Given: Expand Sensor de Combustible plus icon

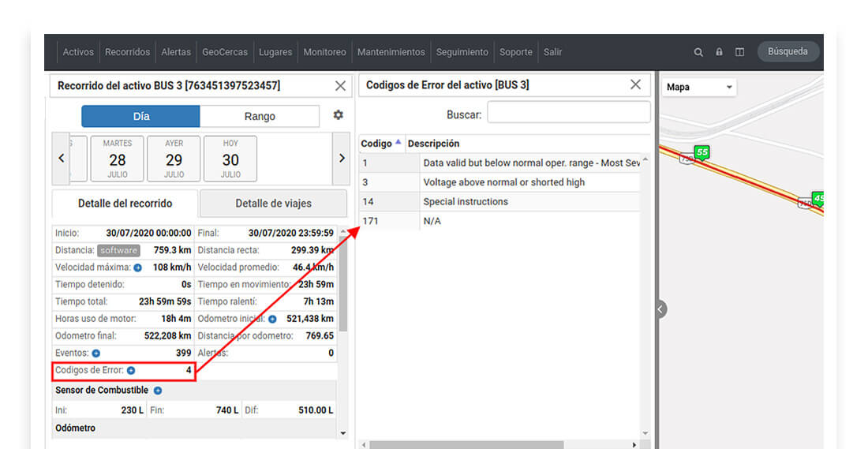Looking at the screenshot, I should (x=158, y=391).
